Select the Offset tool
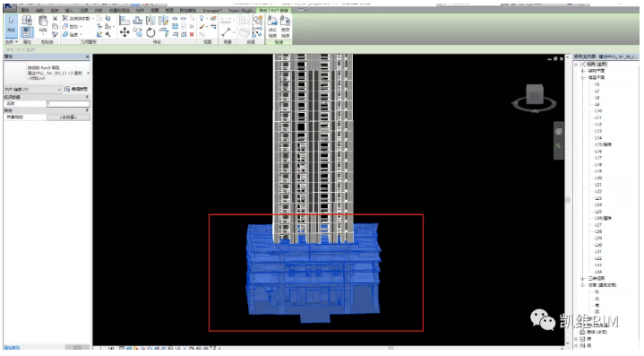The width and height of the screenshot is (644, 356). point(138,20)
